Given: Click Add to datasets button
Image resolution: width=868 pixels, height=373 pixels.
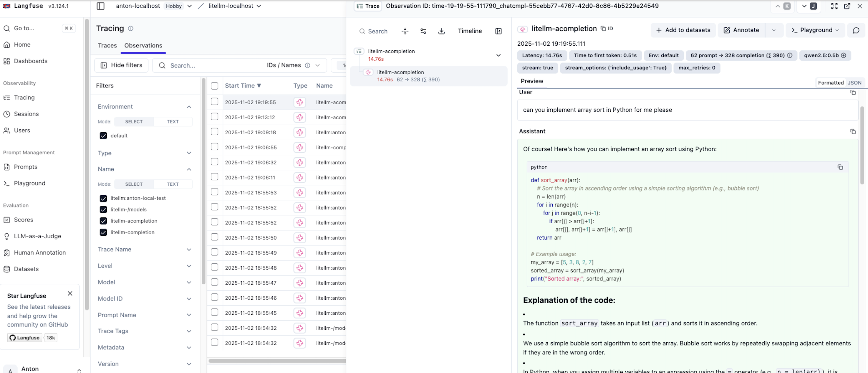Looking at the screenshot, I should click(x=683, y=30).
